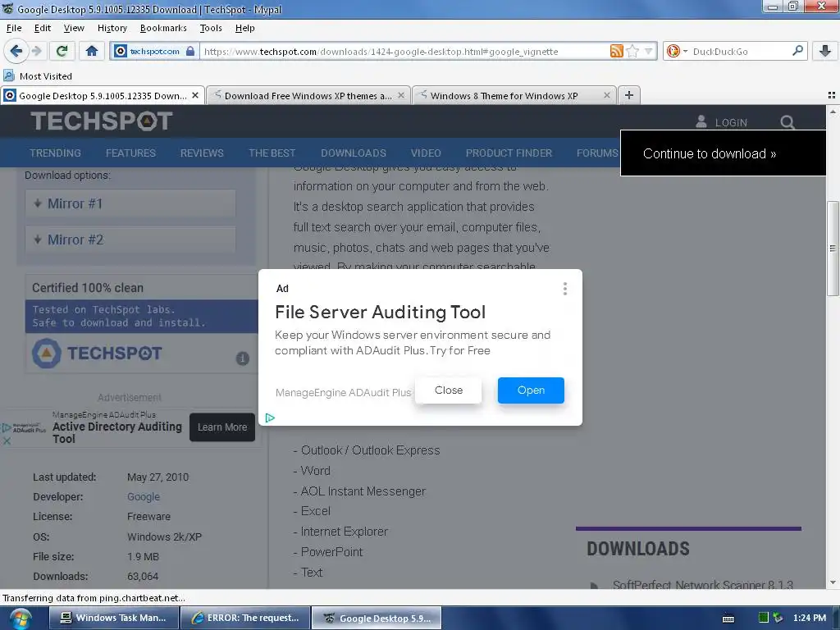Open a new tab with plus button

pos(629,95)
